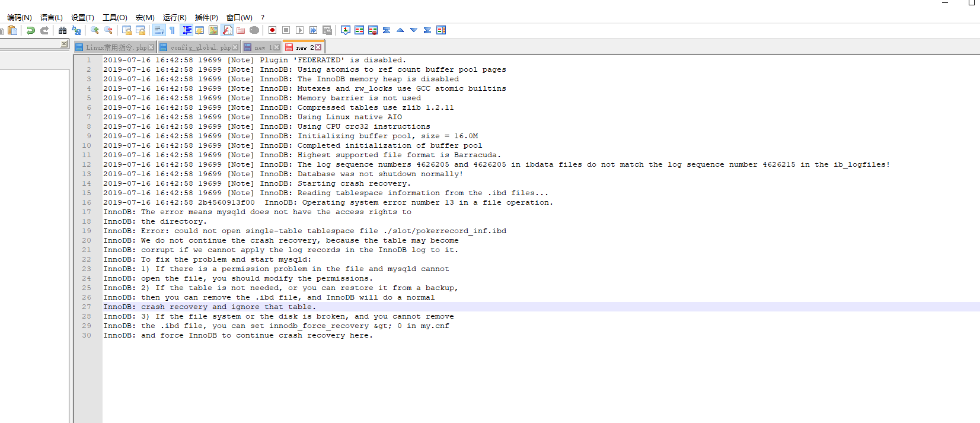Image resolution: width=980 pixels, height=423 pixels.
Task: Jump to first difference icon
Action: click(387, 30)
